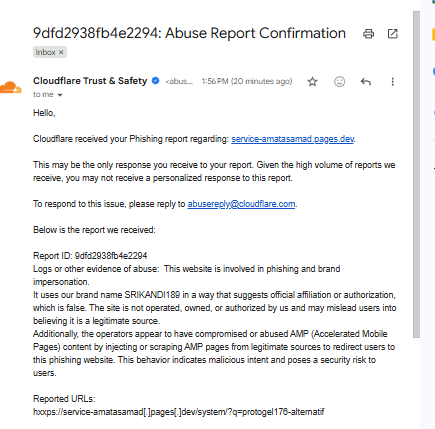Expand the "to me" recipient details arrow

point(60,95)
